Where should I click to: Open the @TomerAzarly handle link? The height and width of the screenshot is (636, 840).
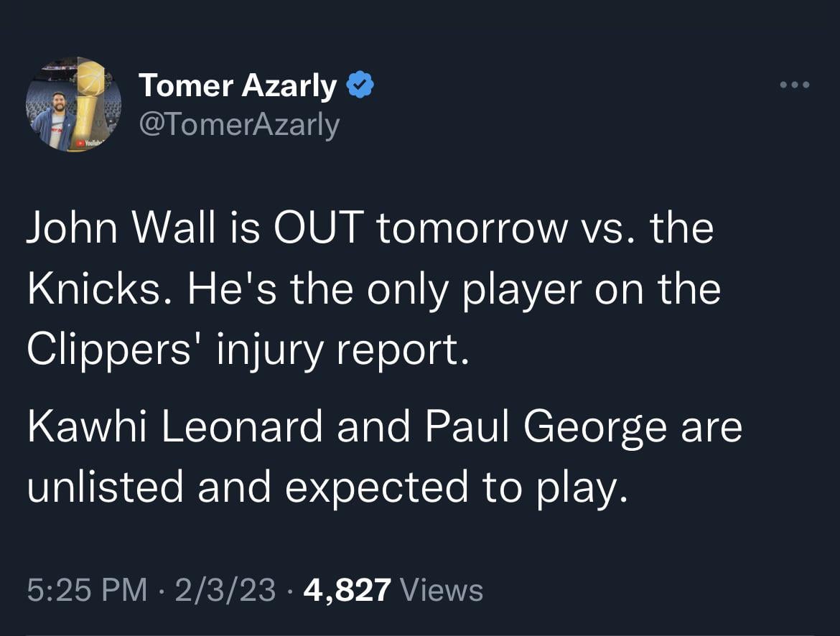238,125
